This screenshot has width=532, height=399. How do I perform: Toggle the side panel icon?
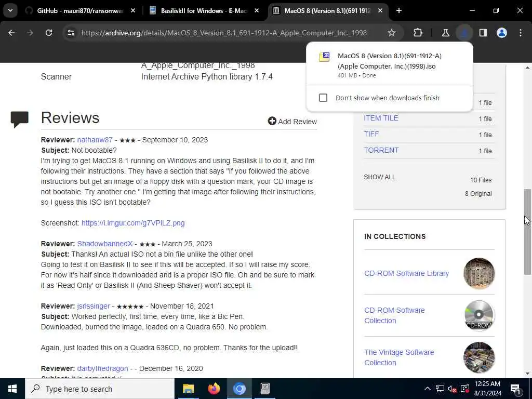[x=483, y=33]
